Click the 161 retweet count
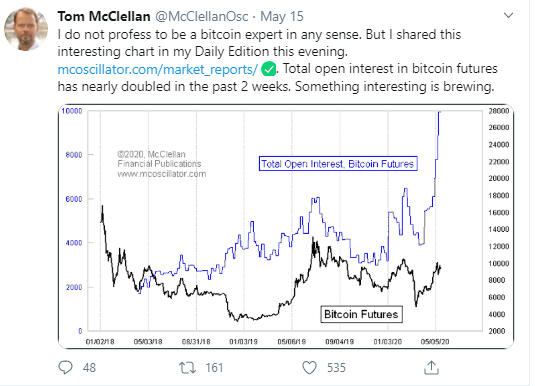 [214, 368]
